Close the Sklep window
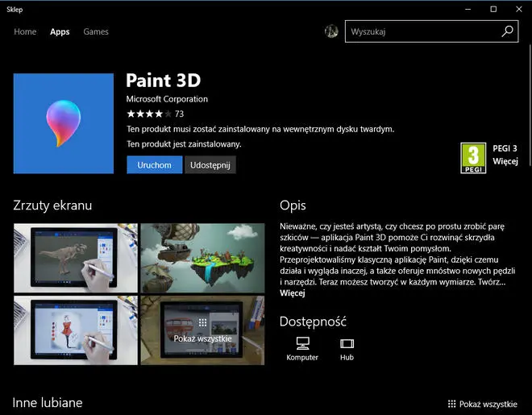This screenshot has height=415, width=532. 519,9
